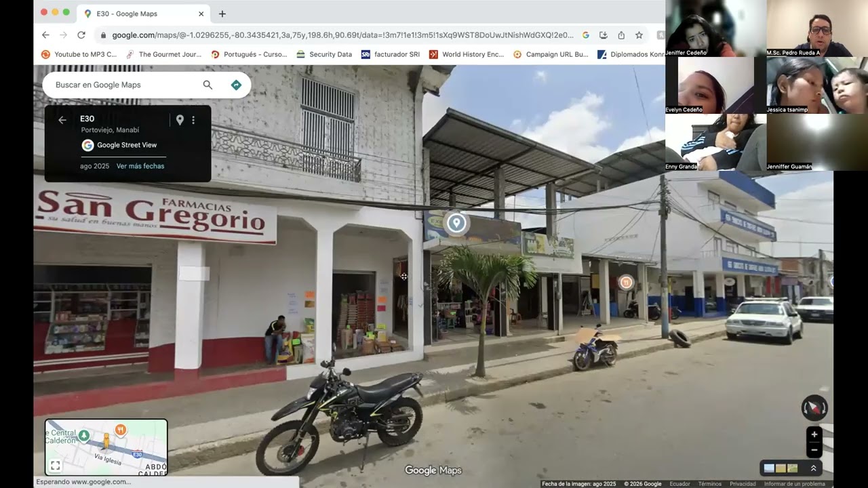The height and width of the screenshot is (488, 868).
Task: Open the 'facturador SRI' bookmark
Action: (391, 54)
